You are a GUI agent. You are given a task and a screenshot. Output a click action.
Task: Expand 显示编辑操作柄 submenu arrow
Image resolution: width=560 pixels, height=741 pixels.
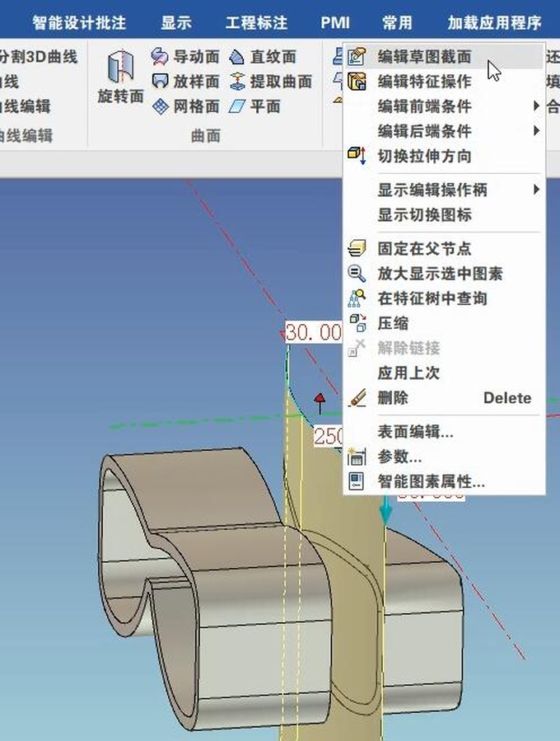536,190
